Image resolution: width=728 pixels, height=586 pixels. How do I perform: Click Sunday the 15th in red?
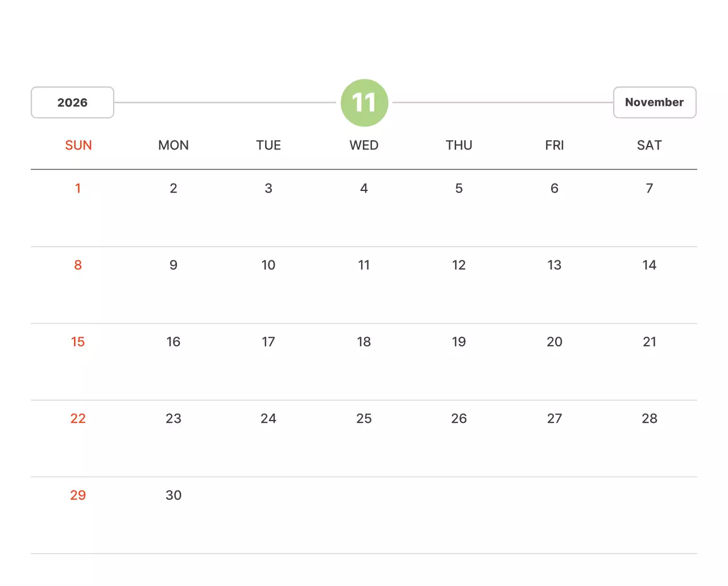[78, 342]
